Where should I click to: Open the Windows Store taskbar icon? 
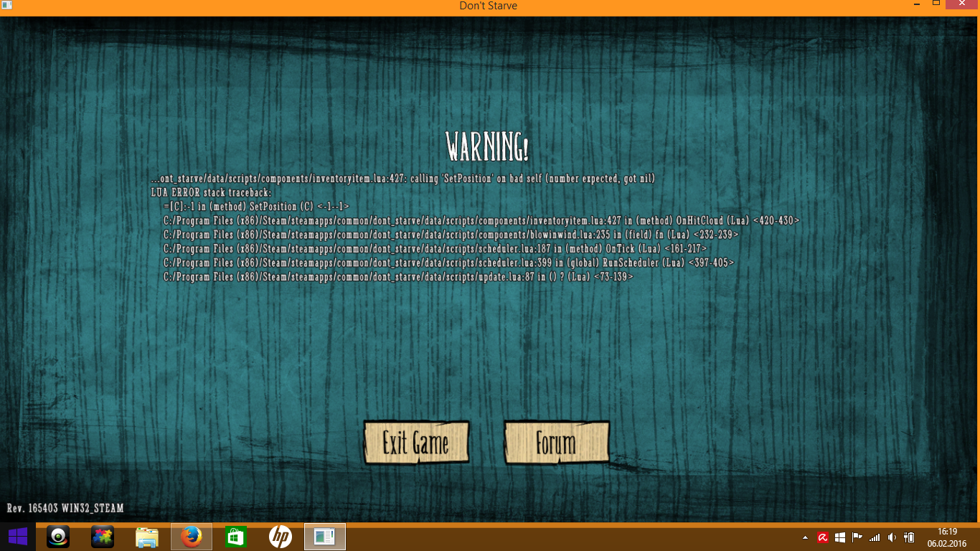coord(236,537)
